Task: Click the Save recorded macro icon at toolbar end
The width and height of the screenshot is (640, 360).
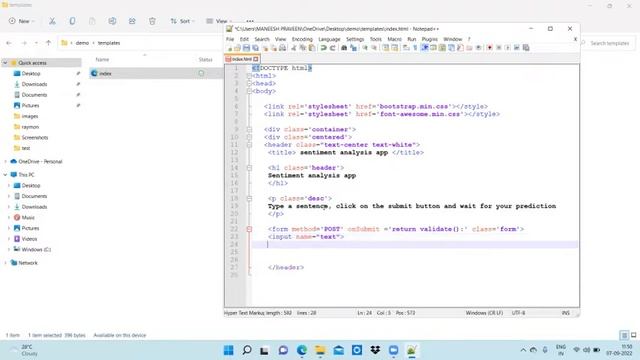Action: 526,48
